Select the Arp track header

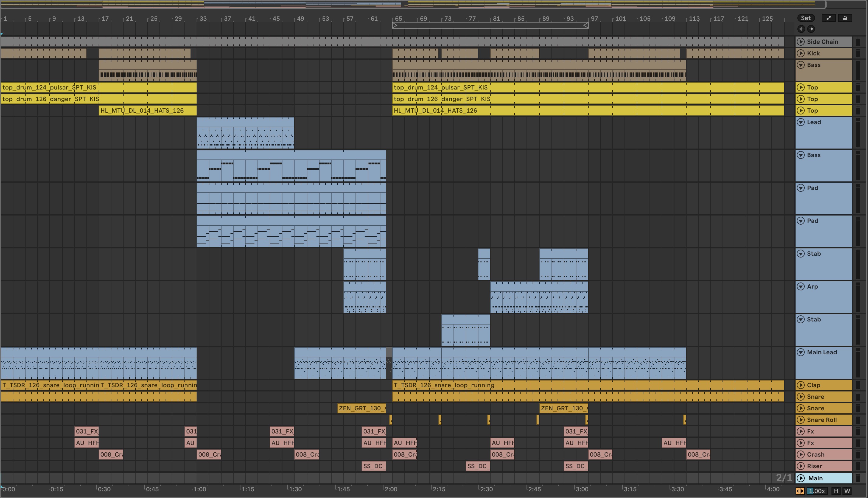point(824,297)
